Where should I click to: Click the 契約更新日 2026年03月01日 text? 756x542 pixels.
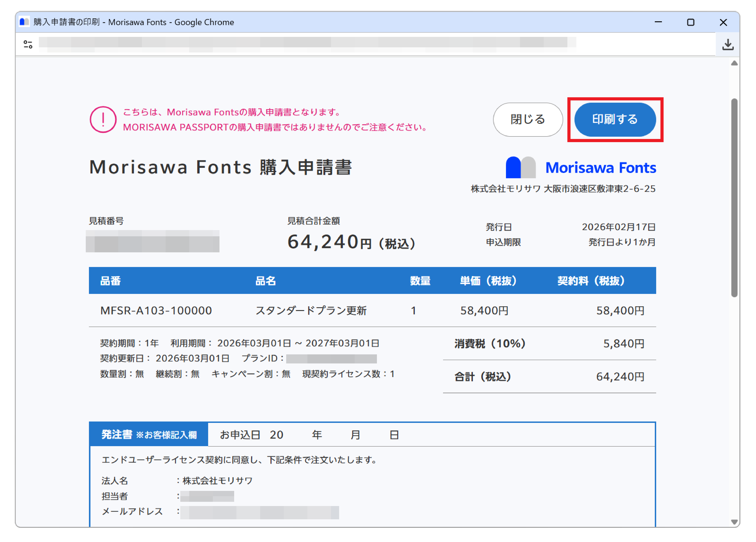point(165,358)
